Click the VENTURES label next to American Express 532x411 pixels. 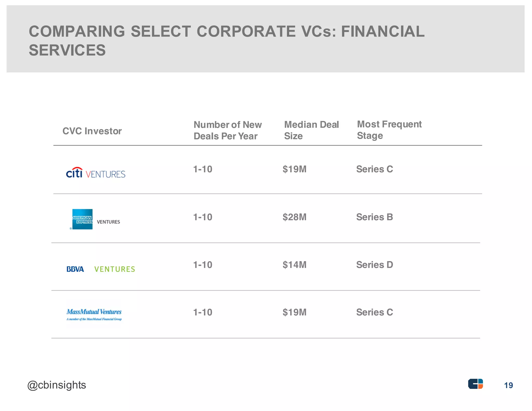pos(108,222)
